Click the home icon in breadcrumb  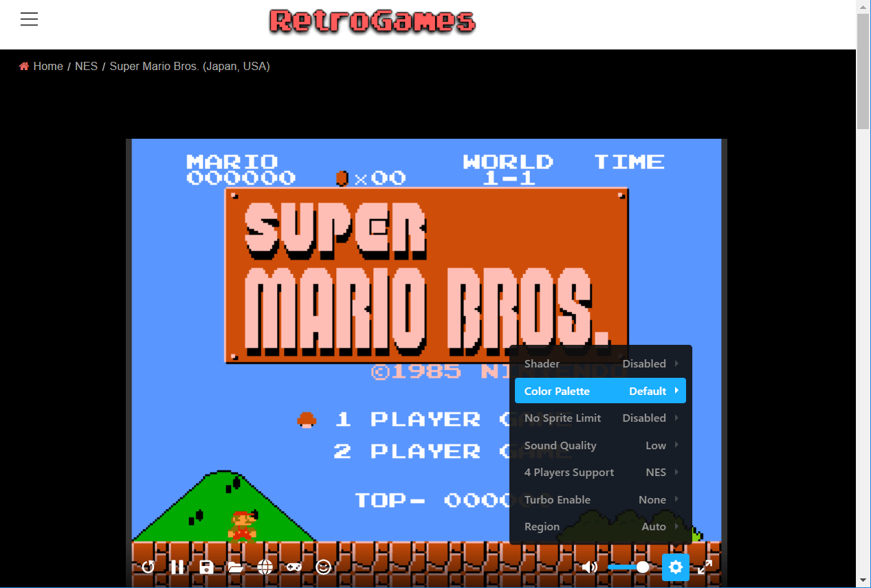[x=24, y=66]
